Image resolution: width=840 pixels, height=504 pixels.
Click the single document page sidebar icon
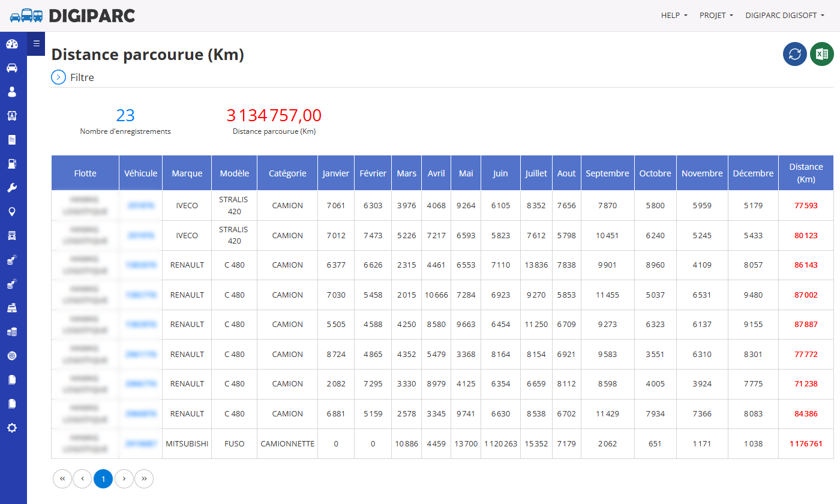[12, 140]
